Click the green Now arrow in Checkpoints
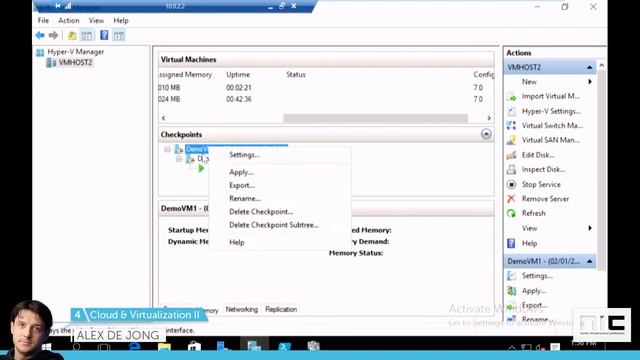640x360 pixels. (x=201, y=168)
